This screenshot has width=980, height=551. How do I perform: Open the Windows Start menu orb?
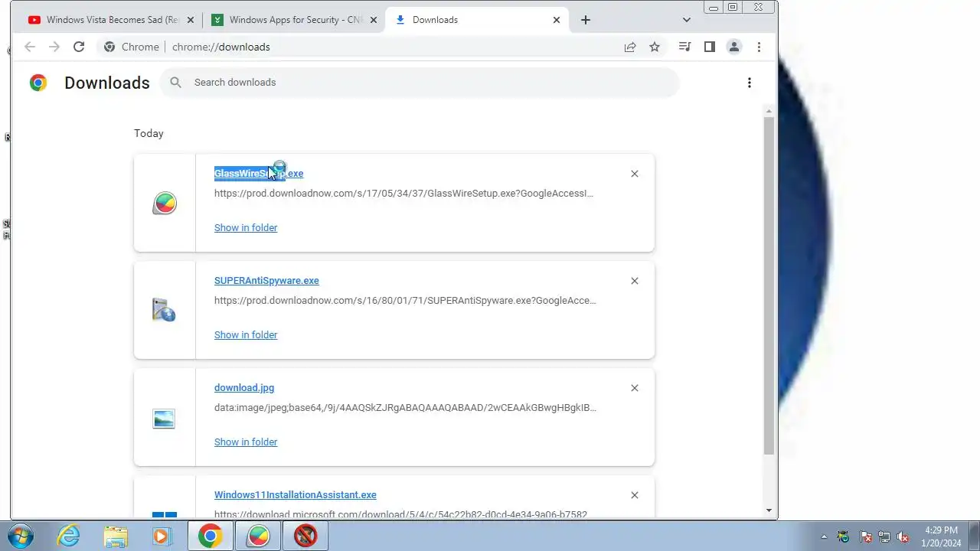point(20,536)
